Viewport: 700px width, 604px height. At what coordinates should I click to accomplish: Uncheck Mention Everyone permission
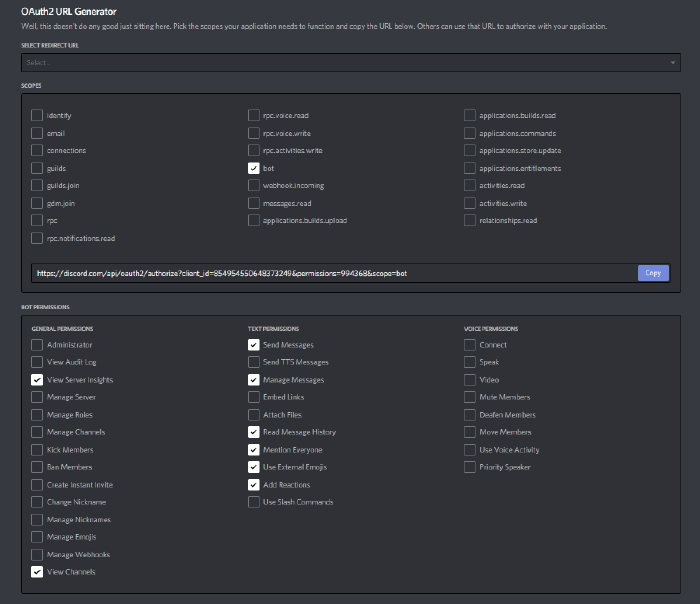[x=254, y=450]
